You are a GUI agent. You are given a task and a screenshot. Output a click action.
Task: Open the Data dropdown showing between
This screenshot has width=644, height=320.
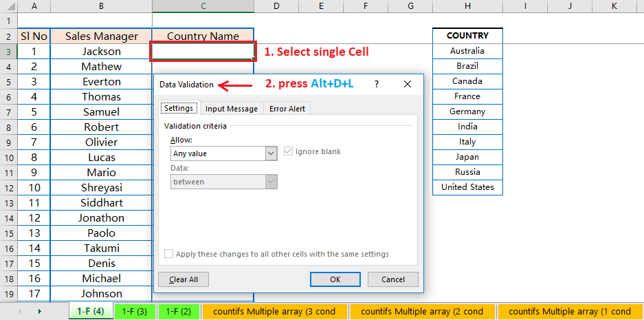[224, 182]
